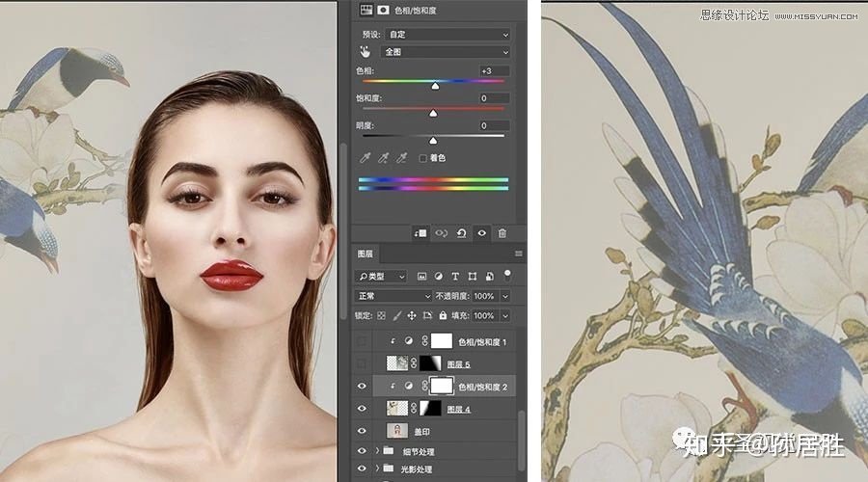Select the 图层 4 layer name
The height and width of the screenshot is (482, 868).
[x=459, y=409]
